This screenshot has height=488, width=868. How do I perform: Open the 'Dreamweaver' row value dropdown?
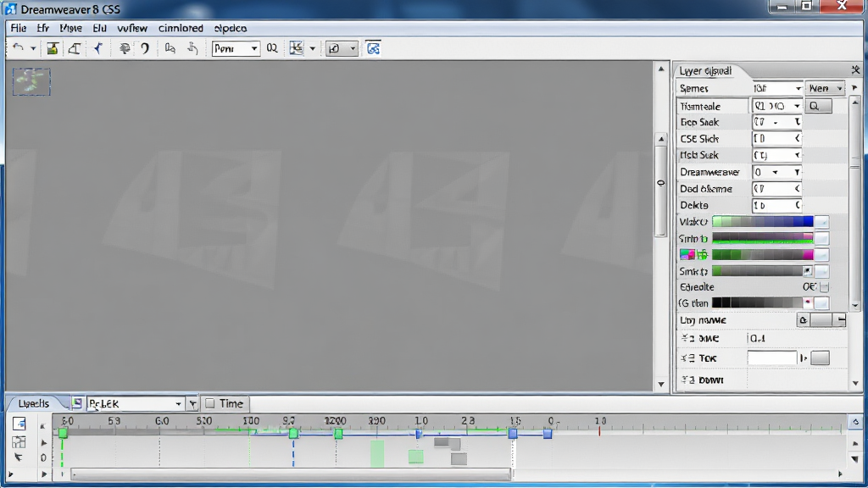click(x=776, y=172)
